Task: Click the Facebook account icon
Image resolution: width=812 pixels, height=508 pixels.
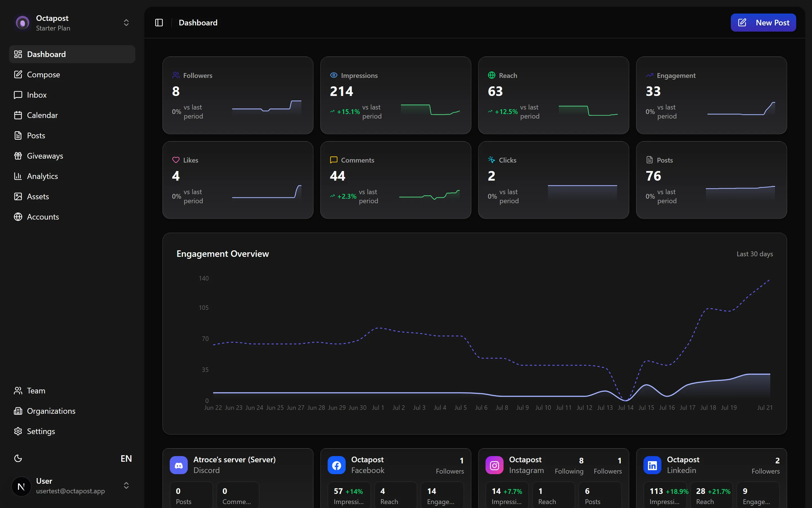Action: coord(337,465)
